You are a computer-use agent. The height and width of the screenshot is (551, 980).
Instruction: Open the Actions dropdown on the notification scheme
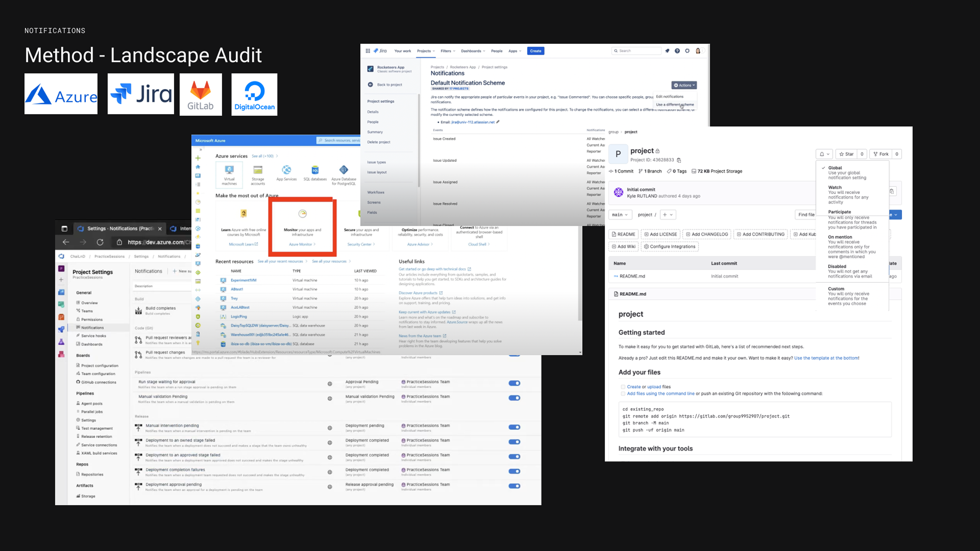(x=684, y=85)
